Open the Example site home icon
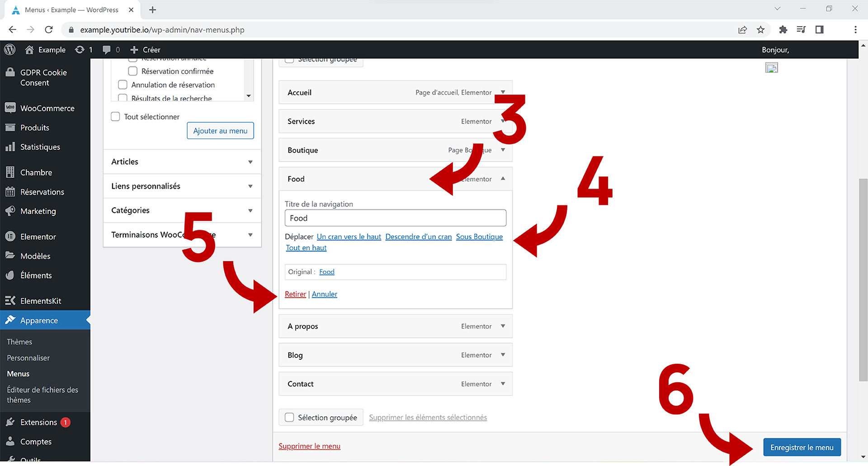868x466 pixels. (29, 50)
